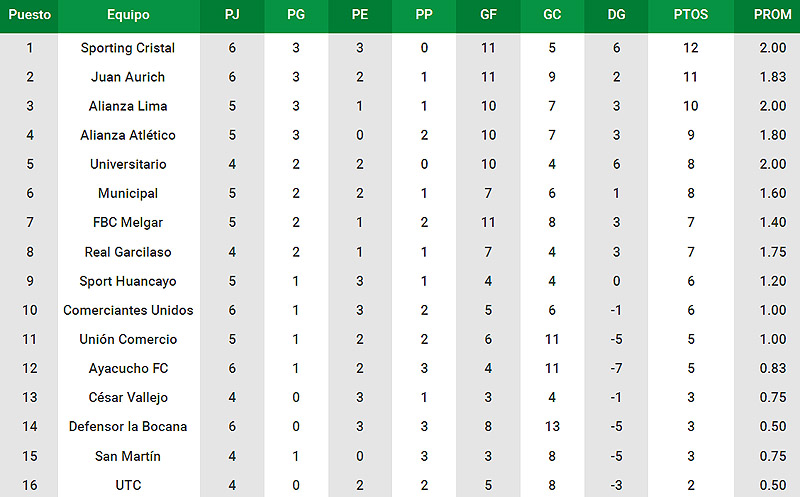The image size is (800, 497).
Task: Click the Puesto column header
Action: (30, 14)
